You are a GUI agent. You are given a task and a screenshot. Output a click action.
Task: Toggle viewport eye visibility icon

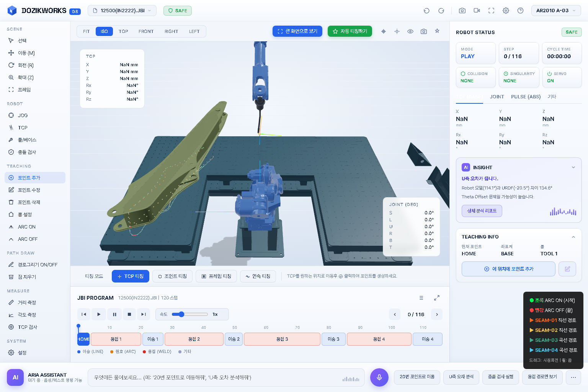[410, 31]
